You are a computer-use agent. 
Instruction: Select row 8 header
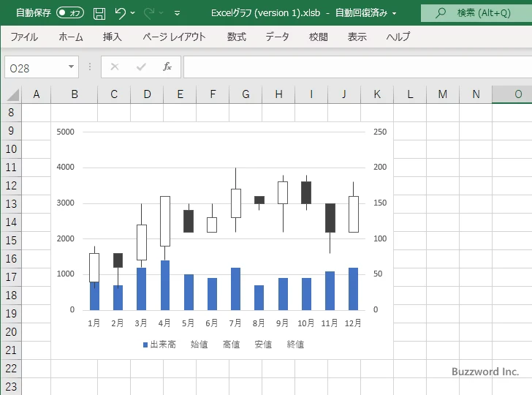coord(11,113)
